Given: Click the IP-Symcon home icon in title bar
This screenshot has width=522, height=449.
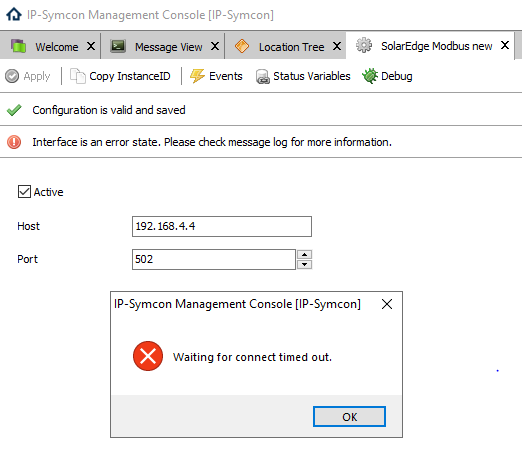Looking at the screenshot, I should point(14,15).
